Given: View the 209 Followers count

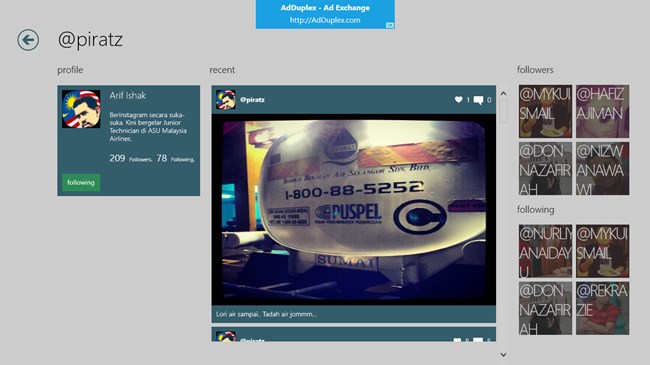Looking at the screenshot, I should tap(131, 158).
